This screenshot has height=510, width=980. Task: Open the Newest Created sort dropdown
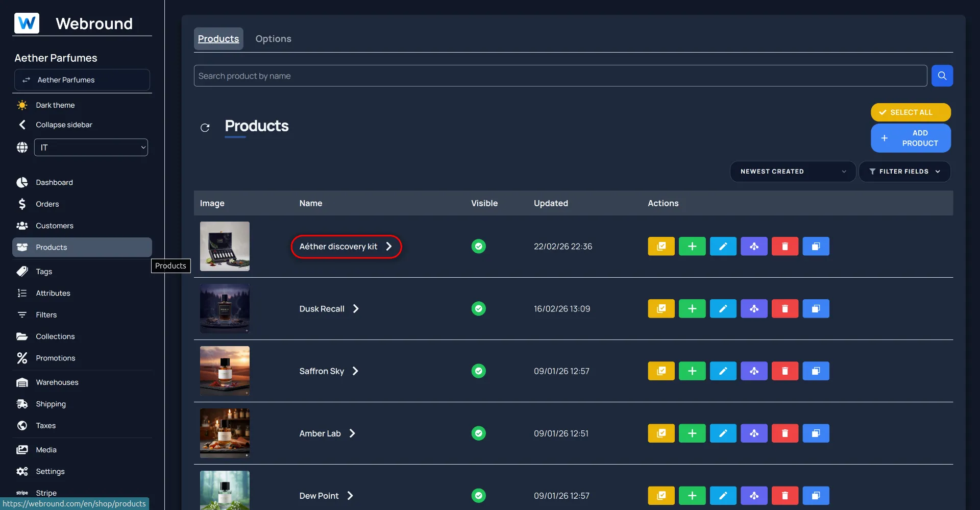pos(792,172)
